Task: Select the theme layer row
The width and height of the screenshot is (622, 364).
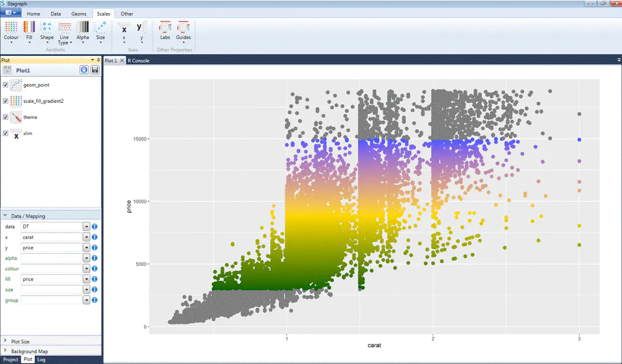Action: click(51, 117)
